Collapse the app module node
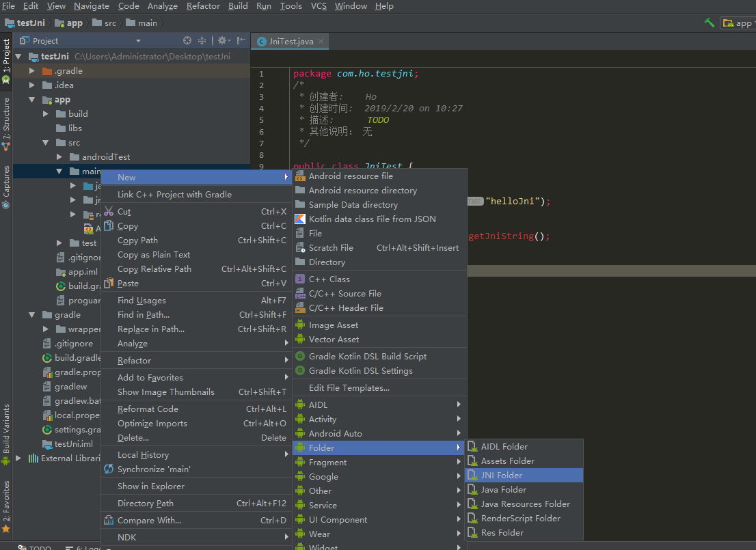Viewport: 756px width, 550px height. [x=32, y=100]
